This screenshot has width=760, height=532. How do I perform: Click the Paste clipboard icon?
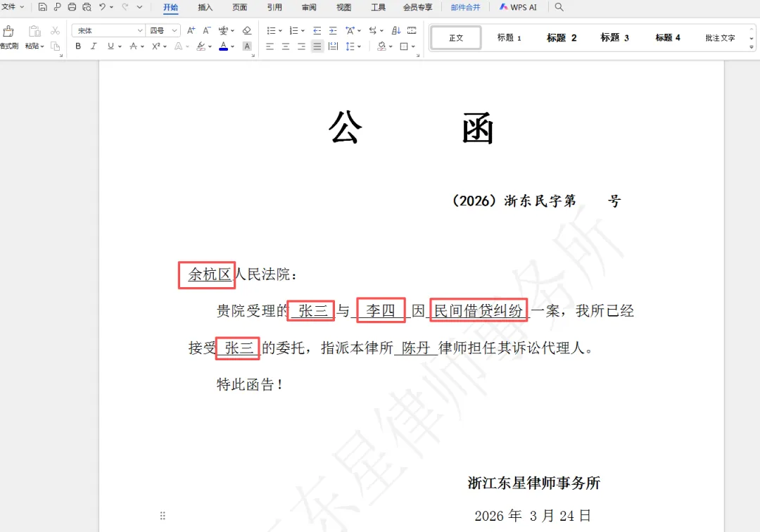click(34, 32)
